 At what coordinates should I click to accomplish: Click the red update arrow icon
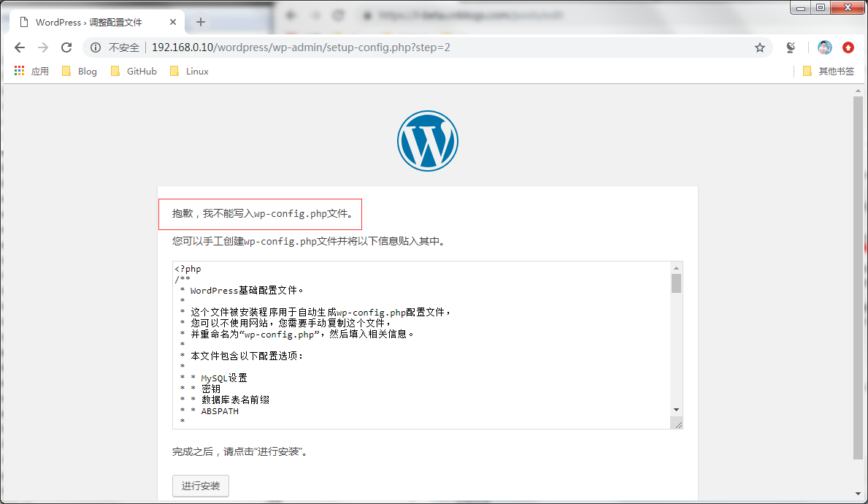[848, 47]
